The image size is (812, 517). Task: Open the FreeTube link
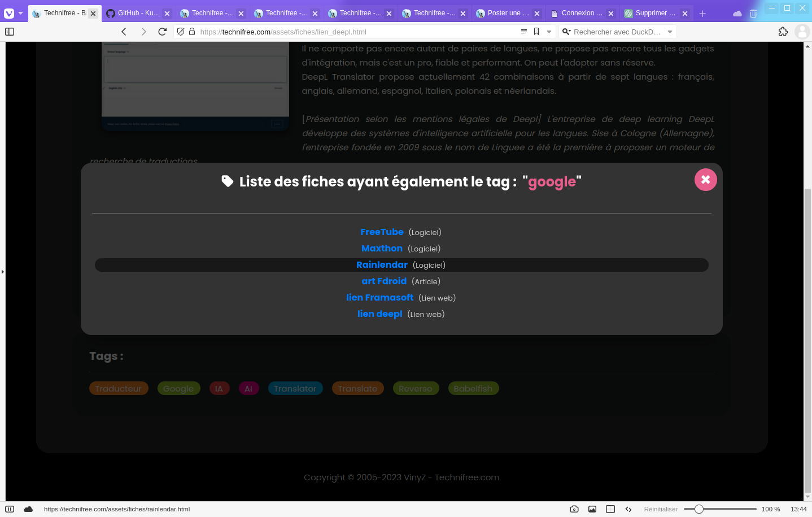coord(382,232)
